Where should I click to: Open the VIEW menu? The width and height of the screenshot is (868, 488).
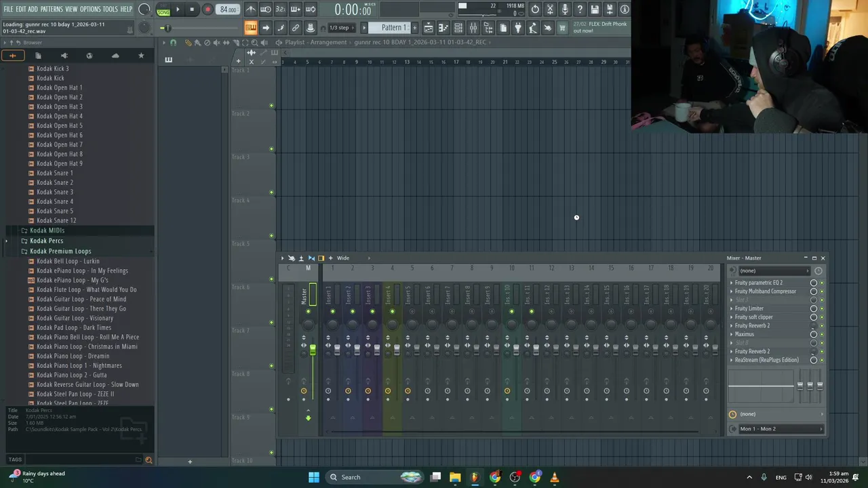click(x=71, y=9)
